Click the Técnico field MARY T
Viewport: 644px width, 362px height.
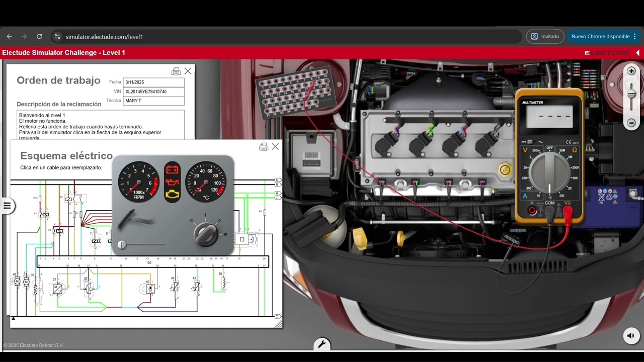pos(154,101)
